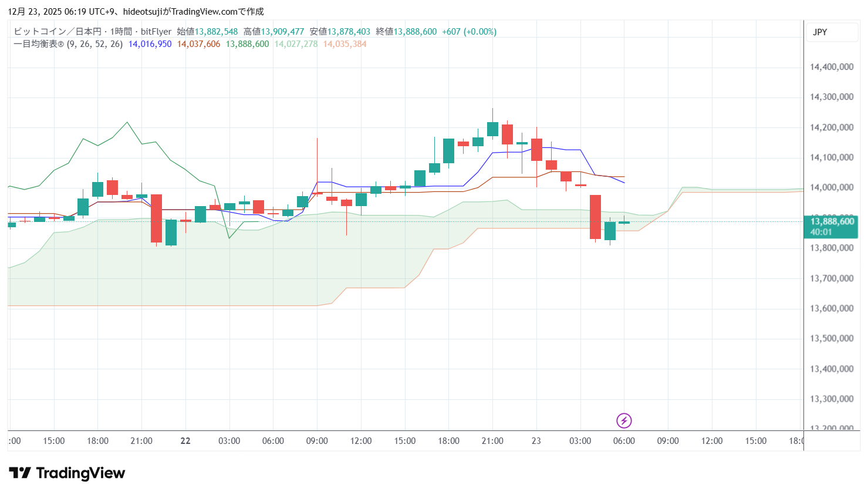Click the green 13,888,600 lagging span value
Screen dimensions: 868x495
247,44
